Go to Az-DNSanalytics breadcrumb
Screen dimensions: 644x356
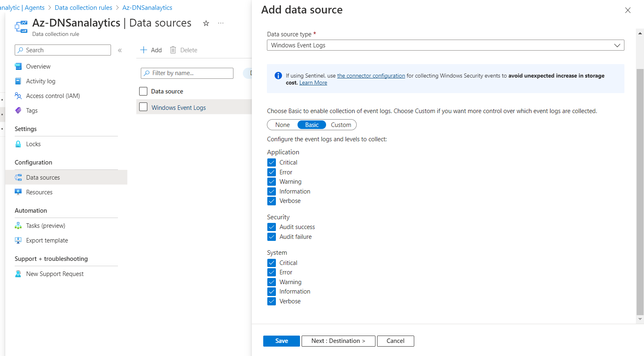tap(147, 8)
